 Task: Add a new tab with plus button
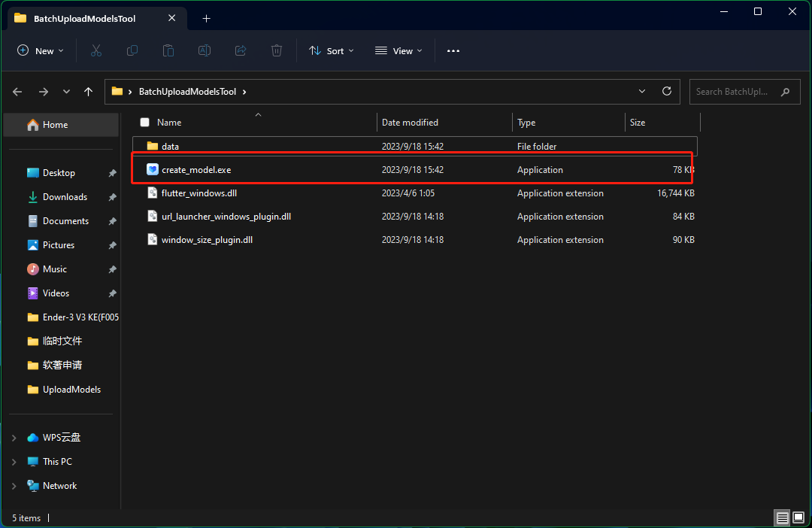tap(206, 18)
